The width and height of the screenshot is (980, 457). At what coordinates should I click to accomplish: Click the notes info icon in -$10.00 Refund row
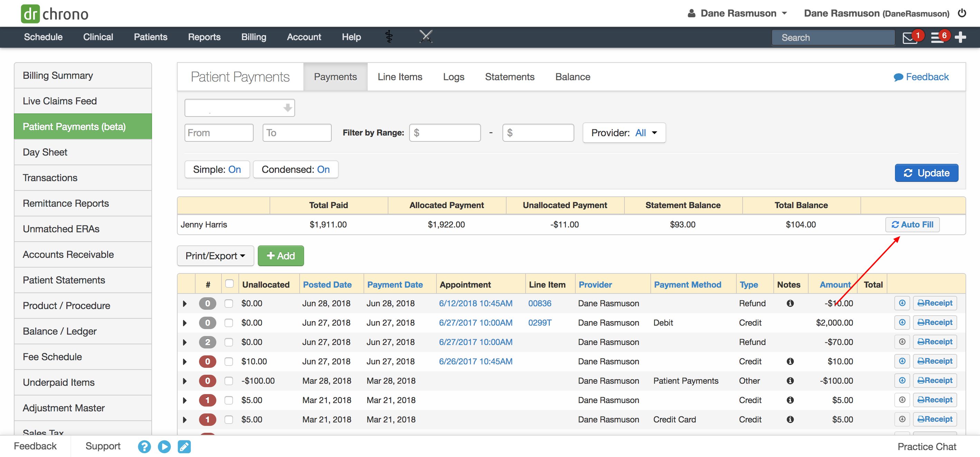click(x=790, y=303)
